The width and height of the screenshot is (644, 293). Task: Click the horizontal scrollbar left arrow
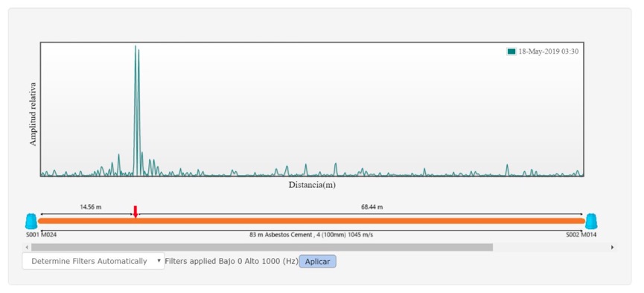27,248
